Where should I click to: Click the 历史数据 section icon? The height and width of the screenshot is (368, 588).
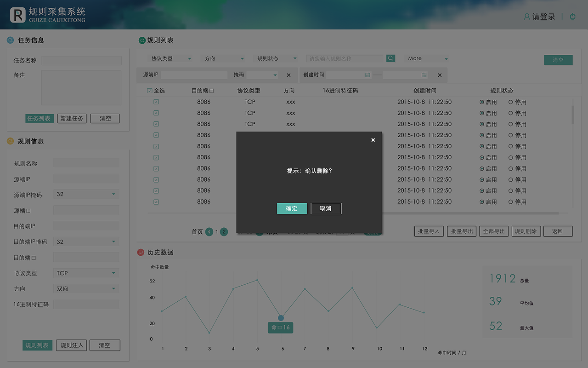pos(141,252)
